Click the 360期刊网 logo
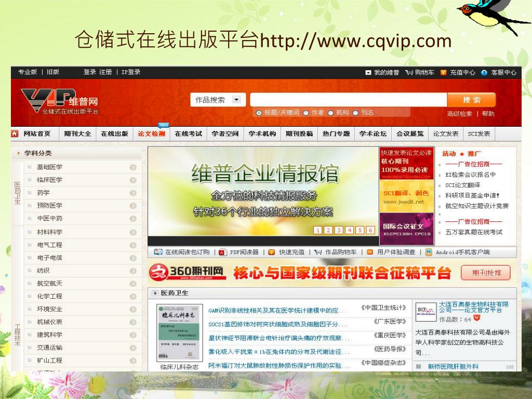 187,272
